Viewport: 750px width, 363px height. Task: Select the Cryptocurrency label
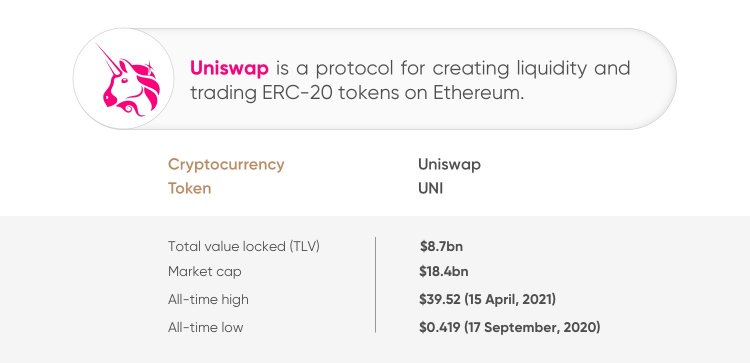coord(226,165)
